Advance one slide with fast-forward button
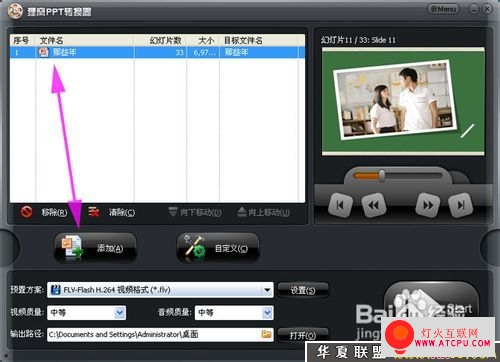Viewport: 500px width, 362px height. pyautogui.click(x=428, y=205)
